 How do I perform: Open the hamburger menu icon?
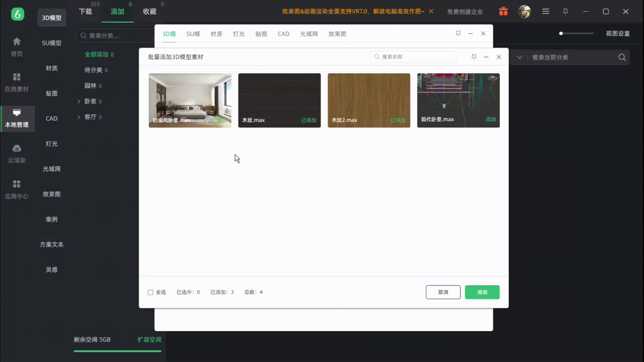(x=546, y=11)
